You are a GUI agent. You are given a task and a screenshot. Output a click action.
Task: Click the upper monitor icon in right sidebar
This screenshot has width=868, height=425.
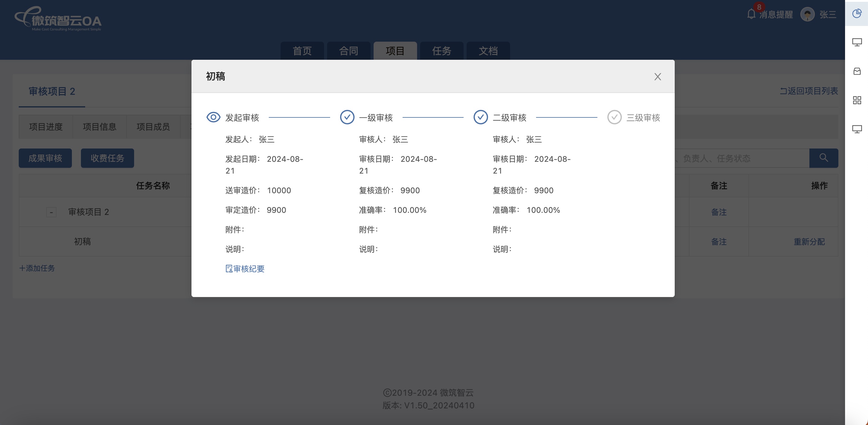click(857, 43)
